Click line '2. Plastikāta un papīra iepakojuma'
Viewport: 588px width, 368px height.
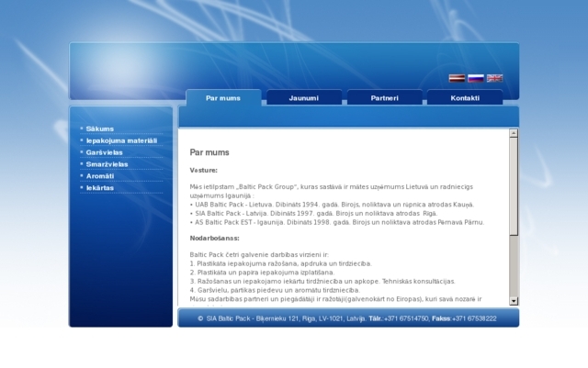[262, 273]
